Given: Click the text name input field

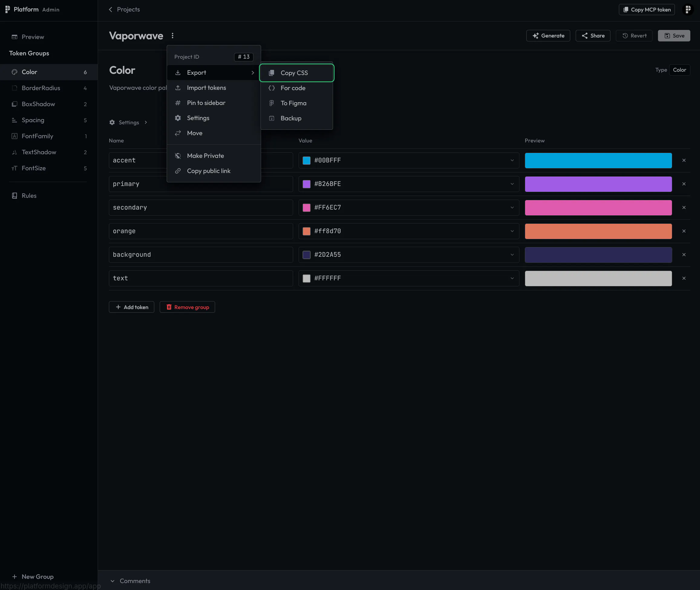Looking at the screenshot, I should 201,278.
